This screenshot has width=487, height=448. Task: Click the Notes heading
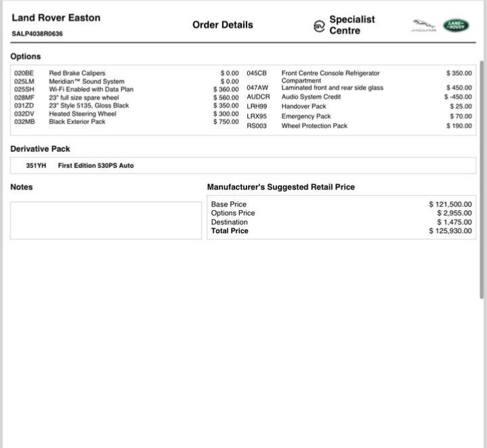pos(22,187)
